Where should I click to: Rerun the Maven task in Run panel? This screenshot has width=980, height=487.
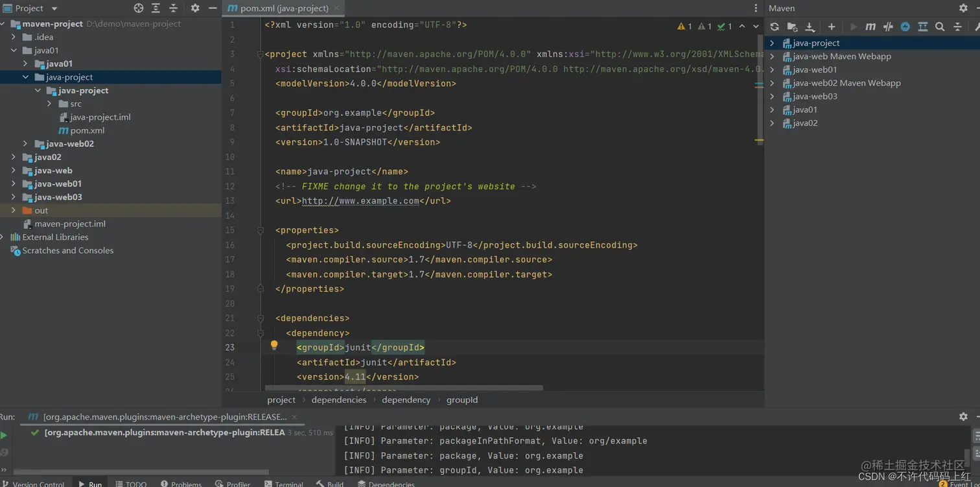[x=4, y=435]
